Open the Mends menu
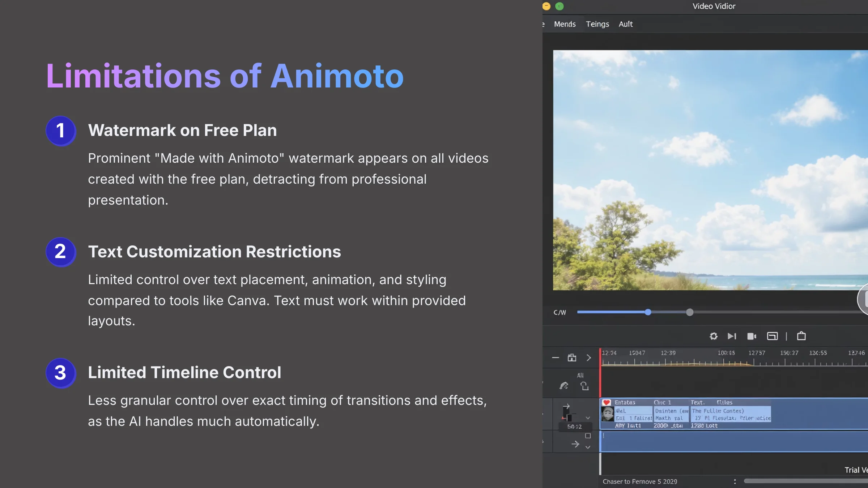868x488 pixels. click(x=565, y=24)
